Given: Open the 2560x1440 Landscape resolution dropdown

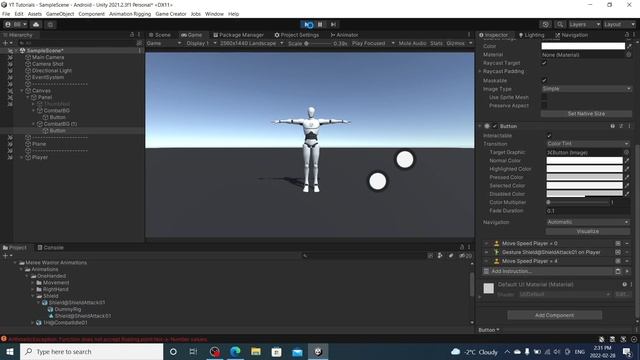Looking at the screenshot, I should pos(251,43).
